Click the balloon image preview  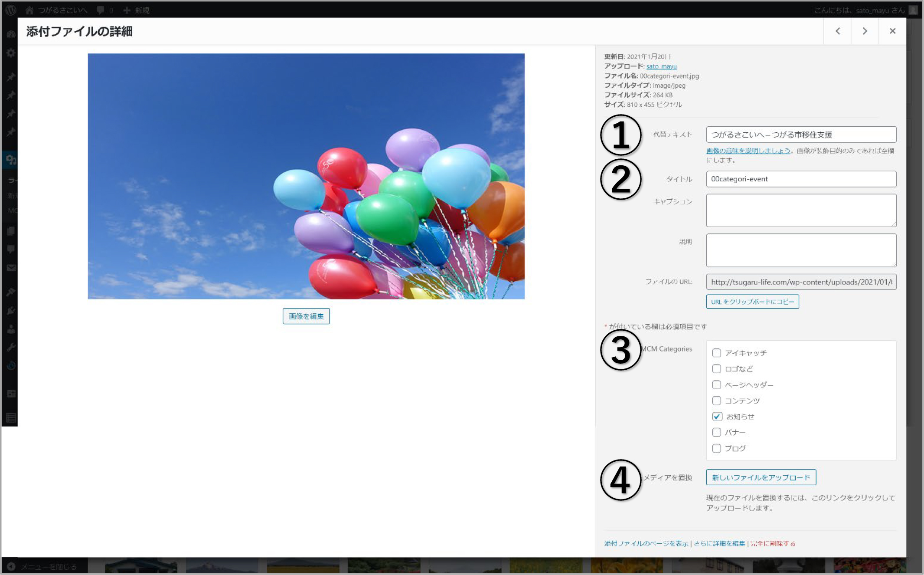(306, 176)
